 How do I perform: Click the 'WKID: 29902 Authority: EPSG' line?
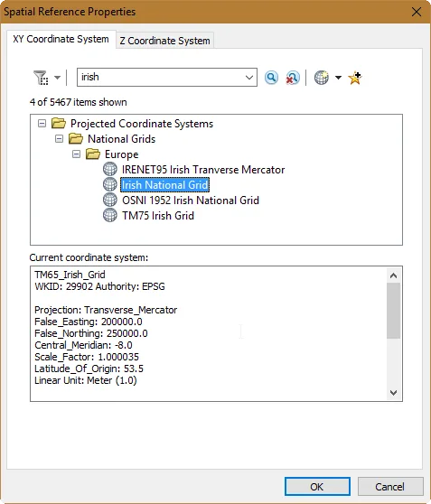[99, 286]
